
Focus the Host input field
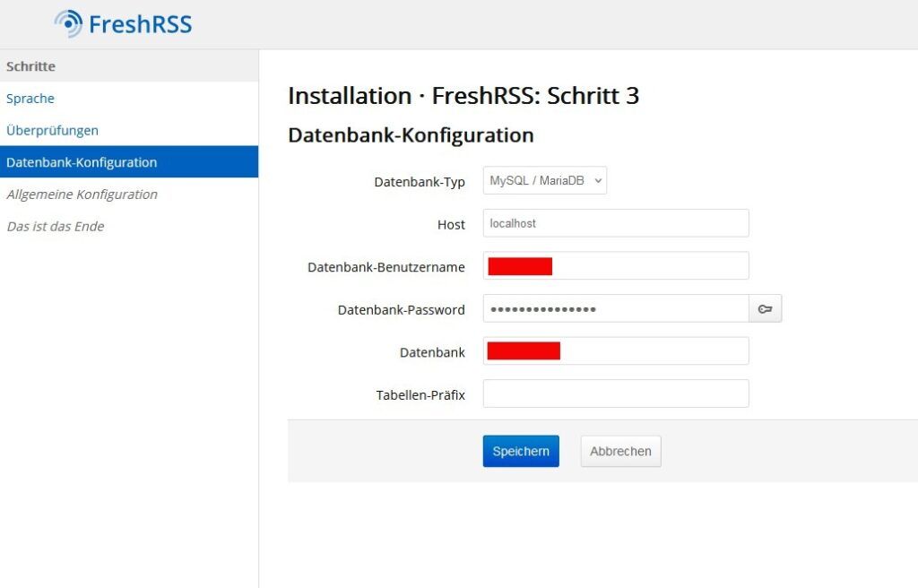point(616,223)
